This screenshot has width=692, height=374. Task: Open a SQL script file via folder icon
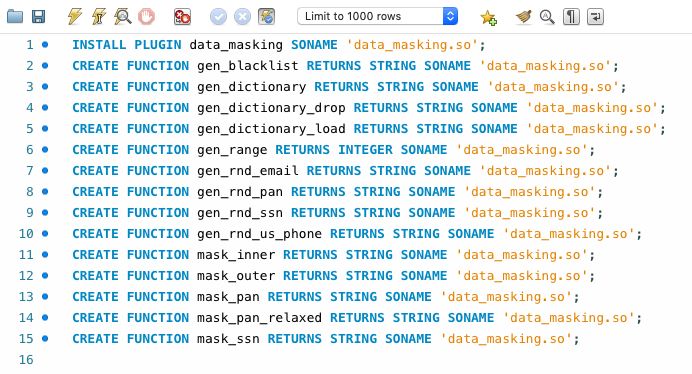pos(15,17)
